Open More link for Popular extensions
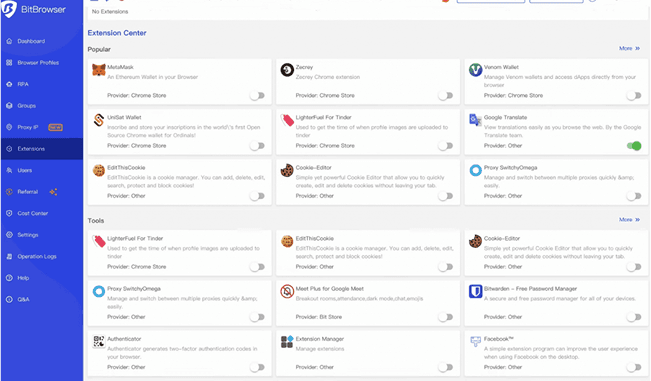Screen dimensions: 651x381 pyautogui.click(x=629, y=49)
